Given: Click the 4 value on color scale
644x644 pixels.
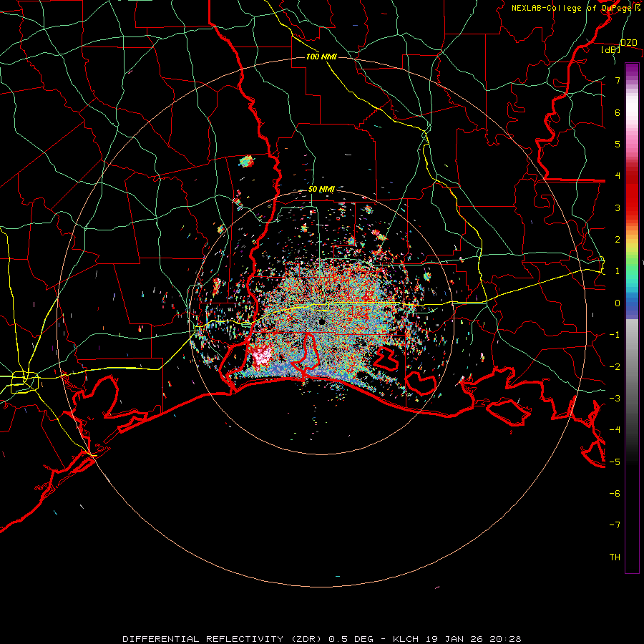Looking at the screenshot, I should (618, 176).
